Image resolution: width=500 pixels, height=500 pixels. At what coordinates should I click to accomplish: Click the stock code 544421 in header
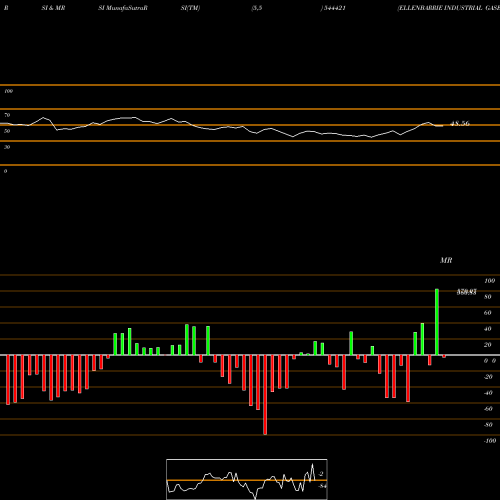click(334, 8)
